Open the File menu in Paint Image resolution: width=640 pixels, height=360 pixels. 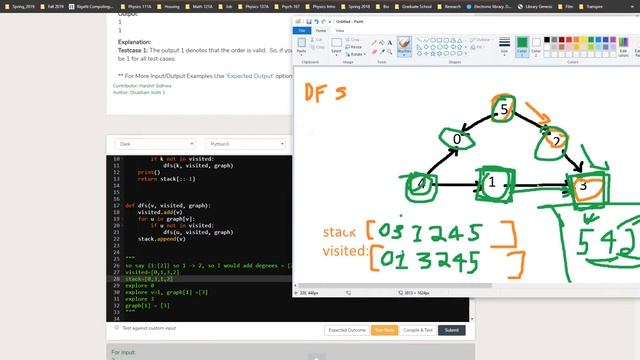[302, 31]
